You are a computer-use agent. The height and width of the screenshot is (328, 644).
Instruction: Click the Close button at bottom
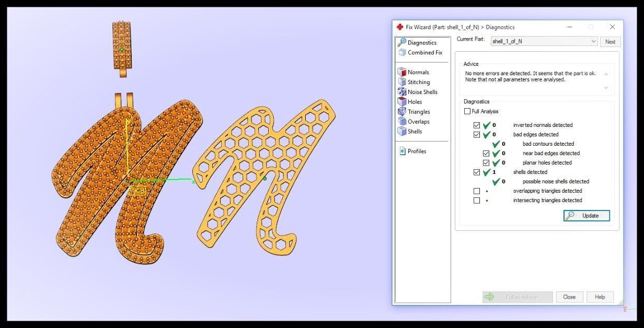(x=569, y=297)
